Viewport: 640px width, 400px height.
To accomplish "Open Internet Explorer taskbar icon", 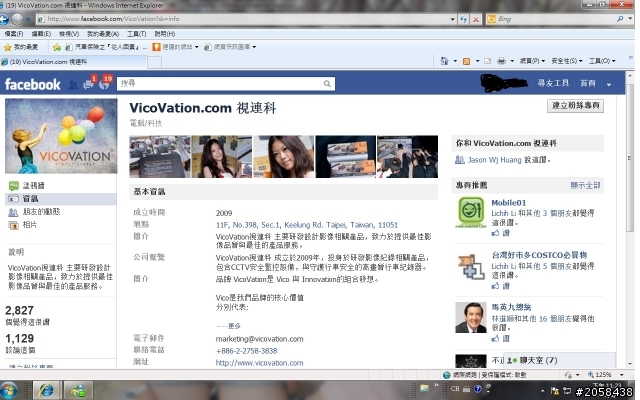I will coord(46,391).
